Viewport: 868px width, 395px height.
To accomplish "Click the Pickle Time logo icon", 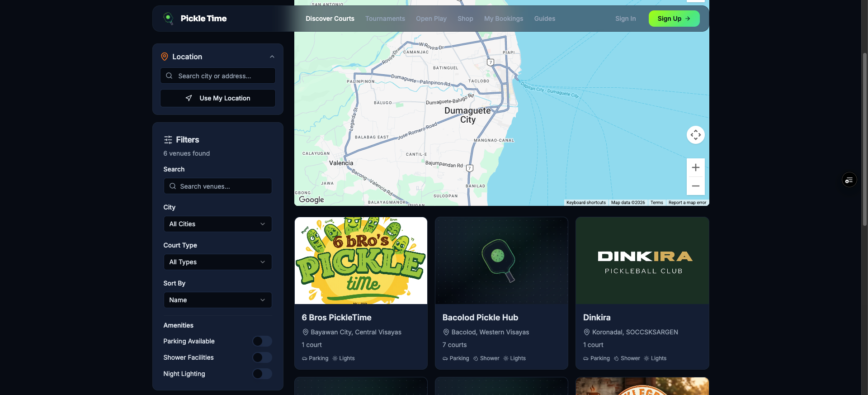I will (x=168, y=19).
